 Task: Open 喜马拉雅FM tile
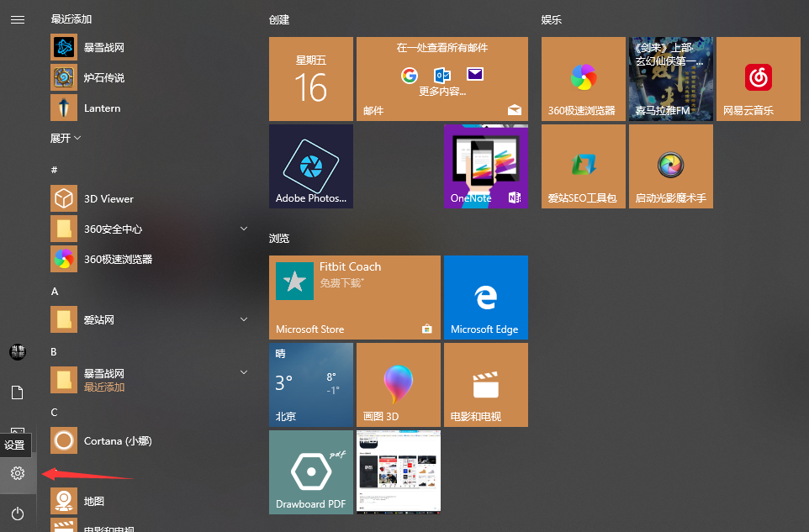point(671,79)
